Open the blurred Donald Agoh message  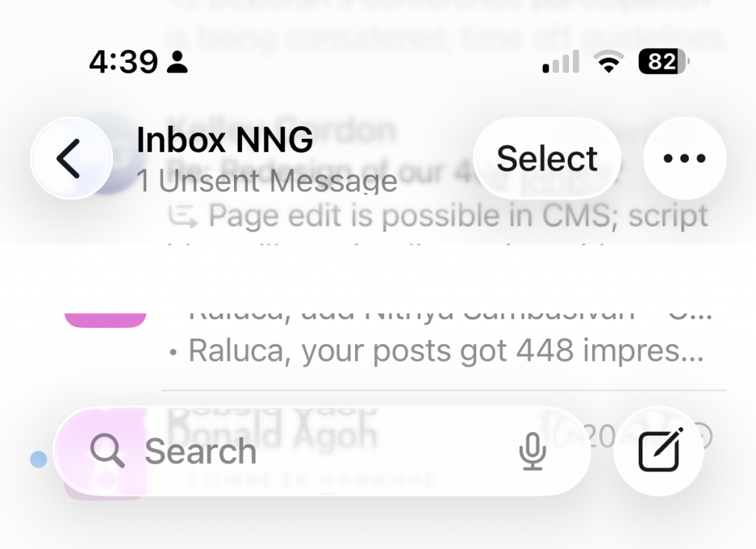[272, 434]
